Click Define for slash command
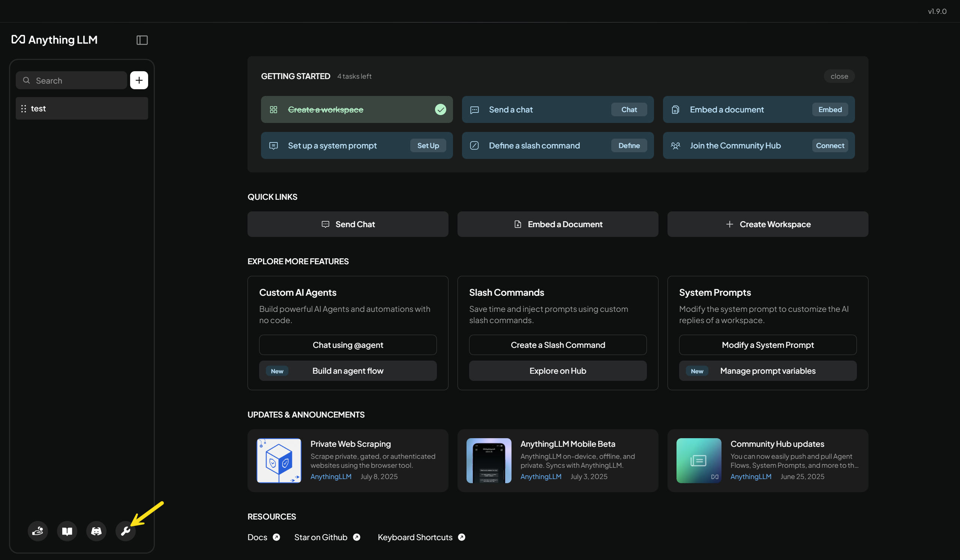 [x=629, y=145]
